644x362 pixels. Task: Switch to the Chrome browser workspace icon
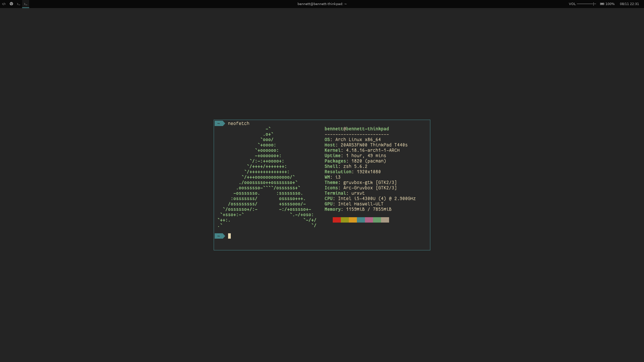click(x=11, y=4)
